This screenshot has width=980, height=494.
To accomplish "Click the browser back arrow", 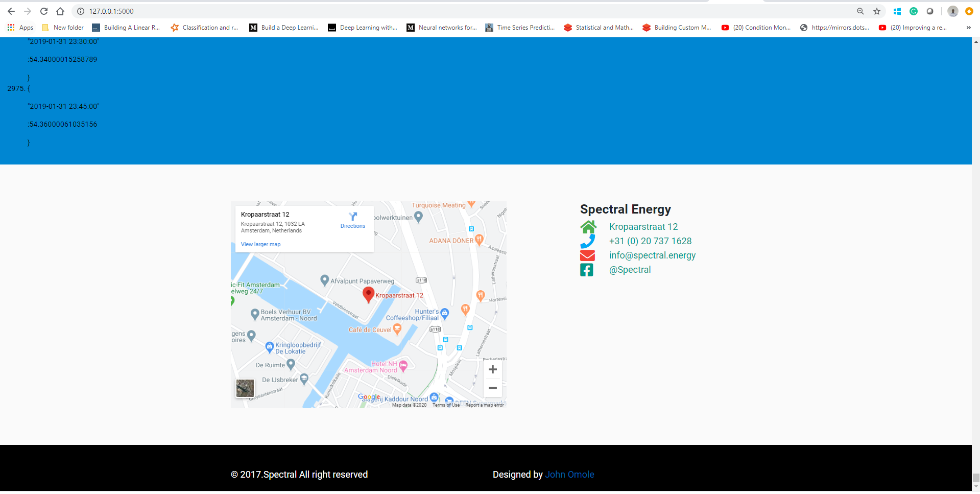I will pos(11,11).
